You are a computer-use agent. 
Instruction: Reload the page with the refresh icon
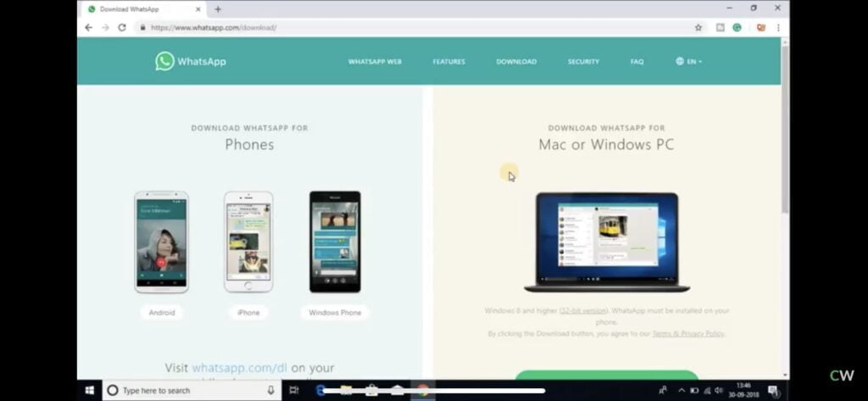pos(122,27)
